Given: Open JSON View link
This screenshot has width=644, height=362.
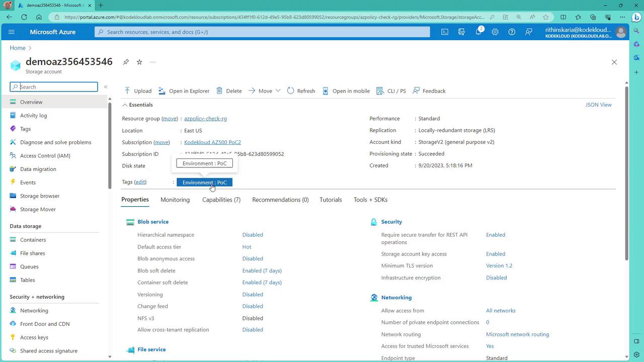Looking at the screenshot, I should coord(598,105).
